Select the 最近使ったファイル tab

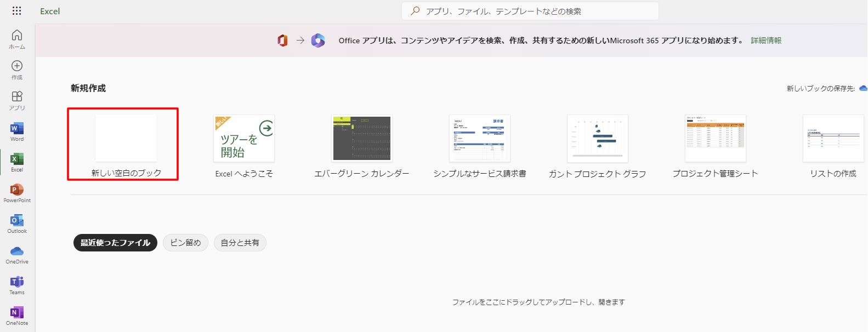pyautogui.click(x=115, y=243)
